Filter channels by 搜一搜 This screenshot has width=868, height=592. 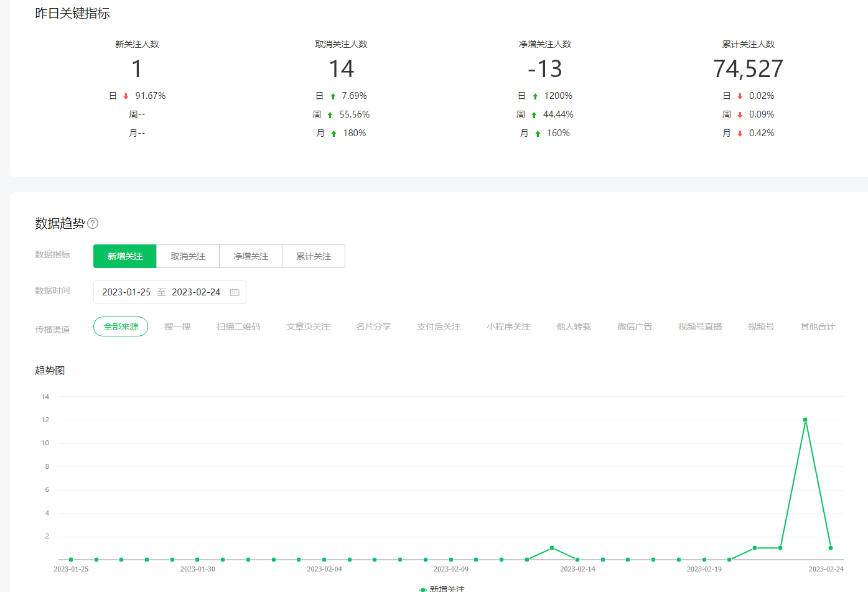[177, 326]
